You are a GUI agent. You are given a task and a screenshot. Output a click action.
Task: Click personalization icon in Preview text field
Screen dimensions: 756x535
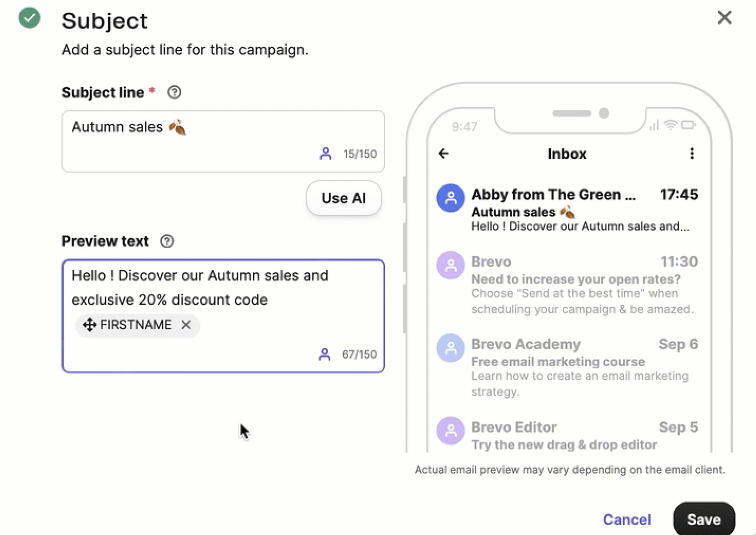point(325,354)
